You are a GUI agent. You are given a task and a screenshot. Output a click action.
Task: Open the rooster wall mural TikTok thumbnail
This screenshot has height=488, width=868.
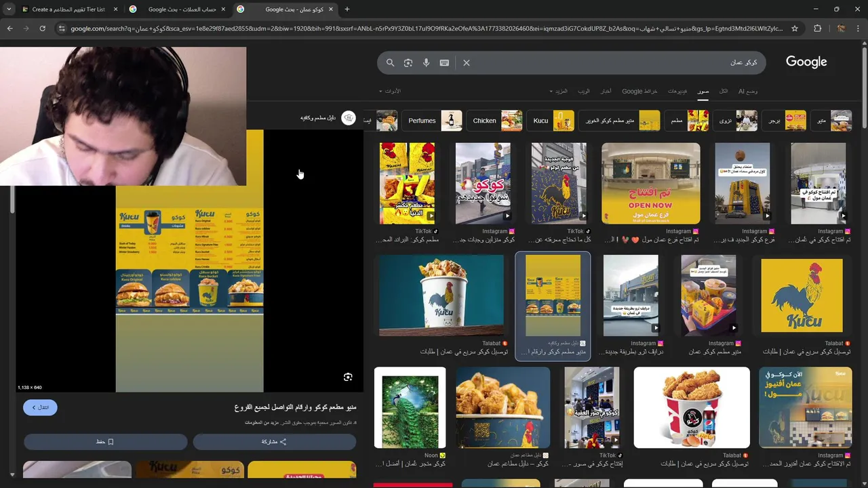(x=559, y=183)
